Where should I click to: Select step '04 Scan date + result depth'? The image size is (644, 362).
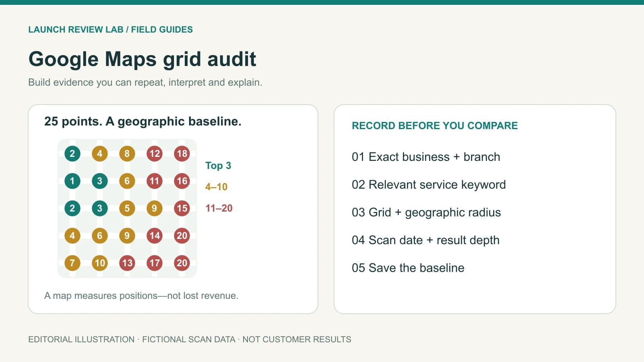pos(425,240)
